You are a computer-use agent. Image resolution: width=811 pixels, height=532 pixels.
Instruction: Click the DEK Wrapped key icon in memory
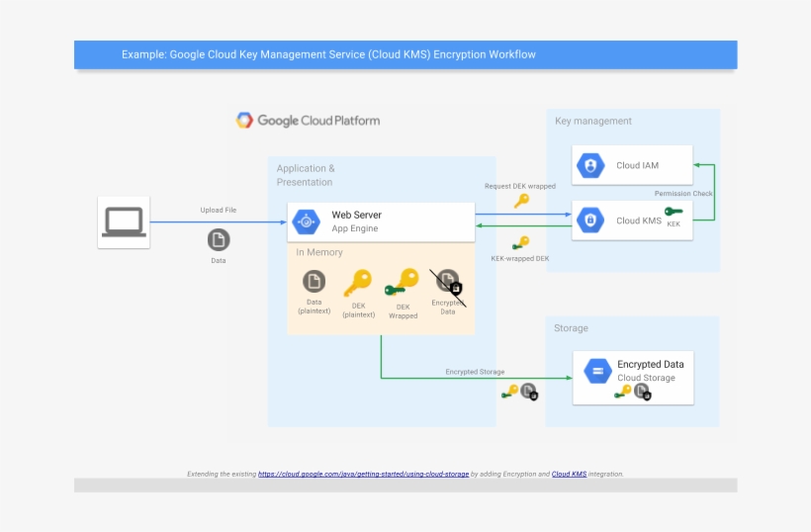[x=402, y=284]
